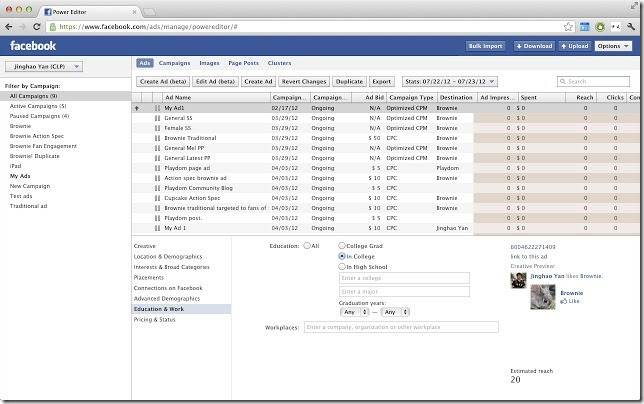The height and width of the screenshot is (404, 644).
Task: Click the Upload button with arrow icon
Action: [574, 46]
